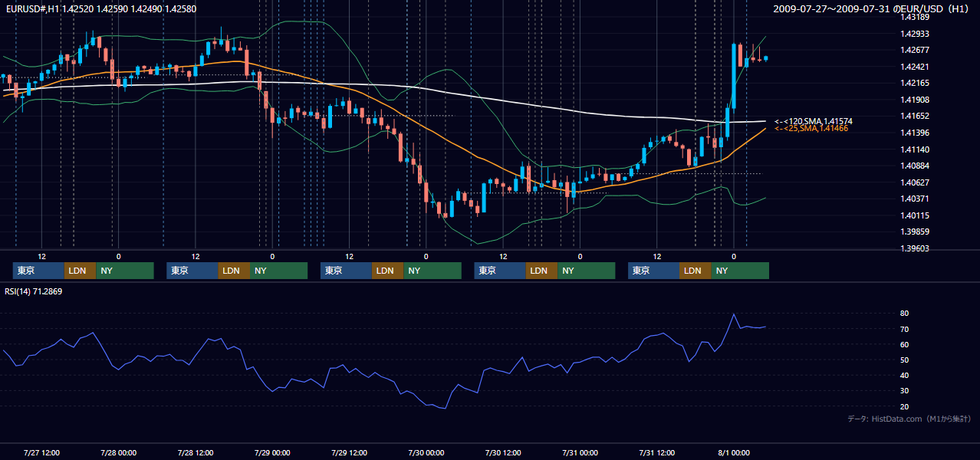Screen dimensions: 980x460
Task: Click the 7/29 12:00 time axis label
Action: [349, 452]
